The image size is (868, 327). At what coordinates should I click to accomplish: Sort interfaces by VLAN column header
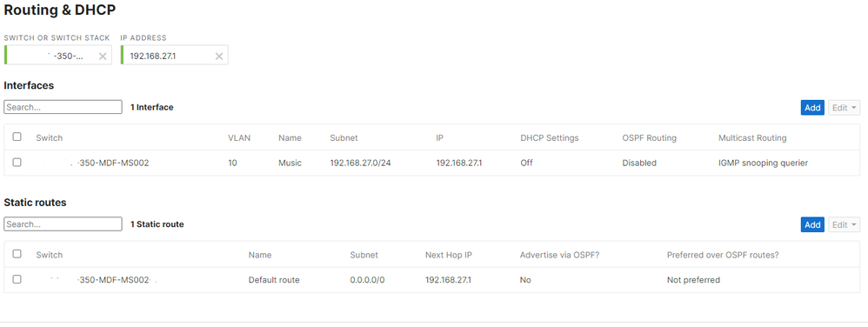(x=239, y=137)
